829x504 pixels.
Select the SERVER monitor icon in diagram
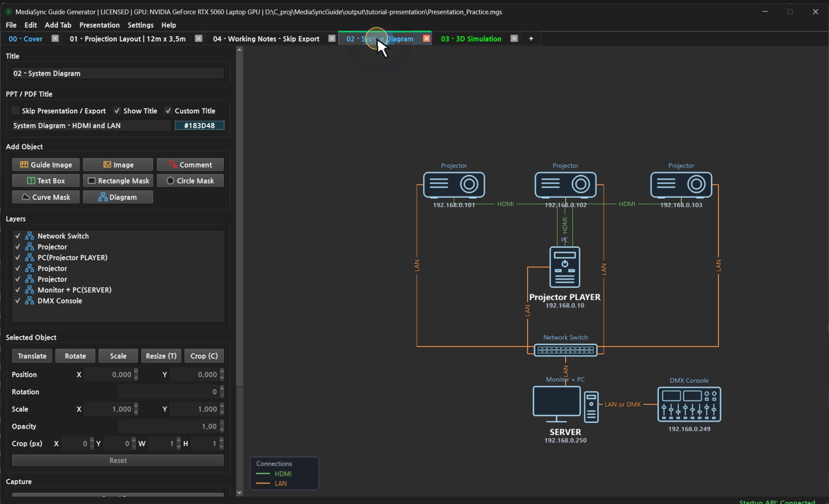click(x=557, y=404)
